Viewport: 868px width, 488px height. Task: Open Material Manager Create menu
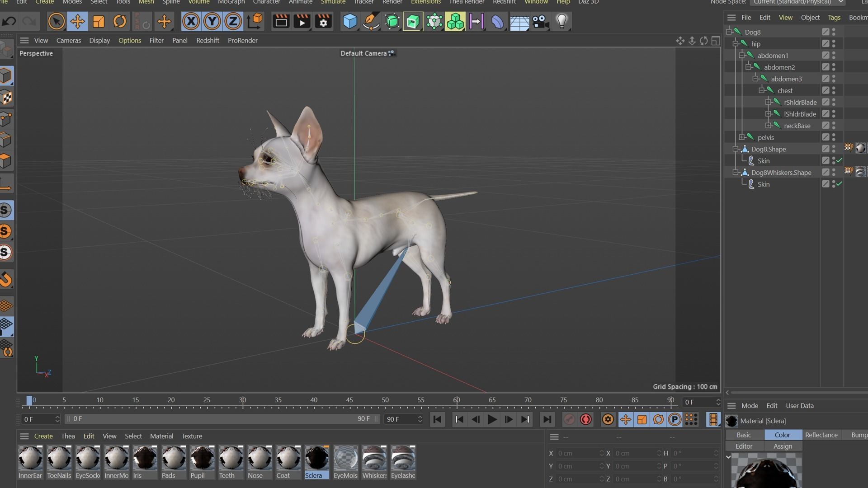(x=43, y=436)
